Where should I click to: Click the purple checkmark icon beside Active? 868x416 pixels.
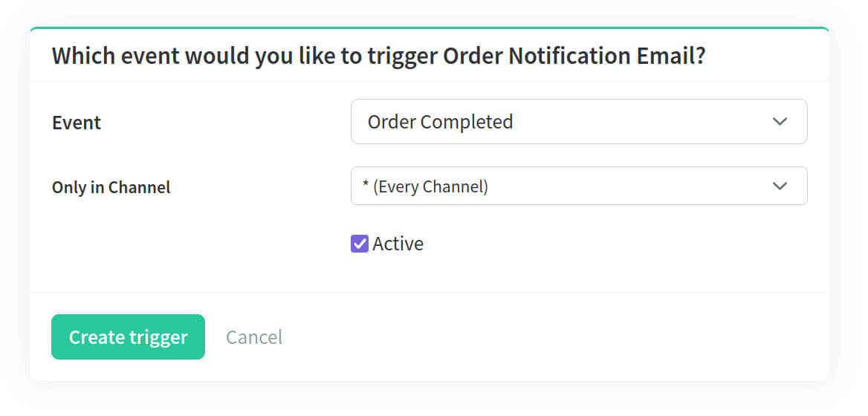[359, 244]
